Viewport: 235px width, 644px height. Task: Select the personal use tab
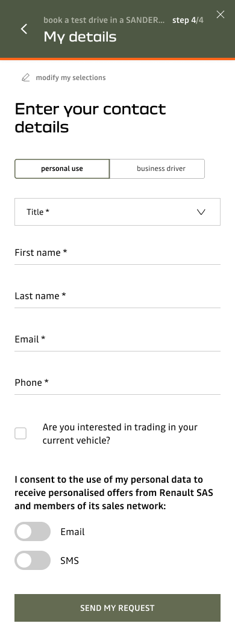click(62, 169)
